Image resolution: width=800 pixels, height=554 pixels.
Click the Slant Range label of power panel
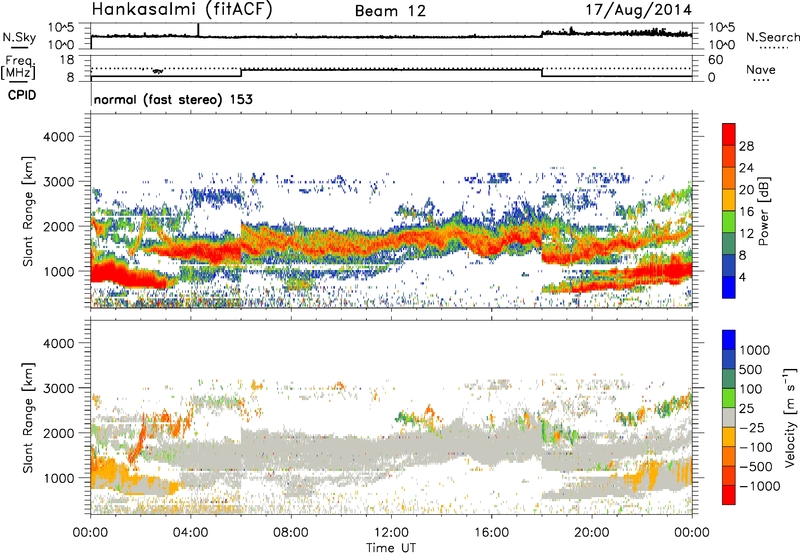29,211
